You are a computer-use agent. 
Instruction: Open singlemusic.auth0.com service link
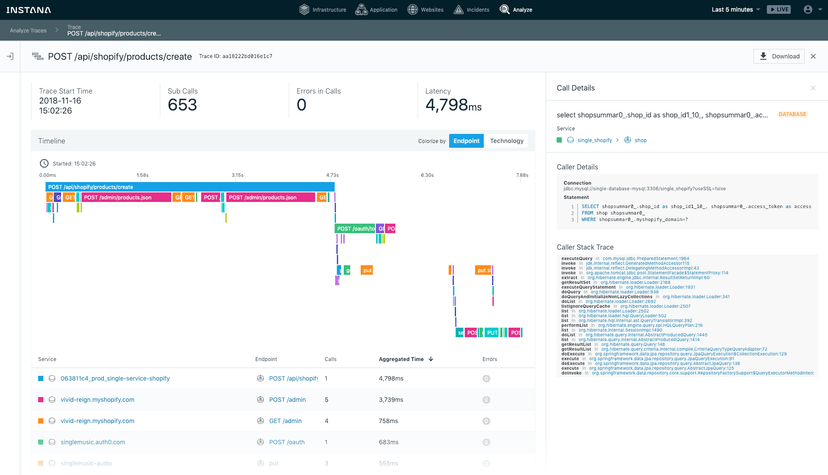pyautogui.click(x=92, y=442)
